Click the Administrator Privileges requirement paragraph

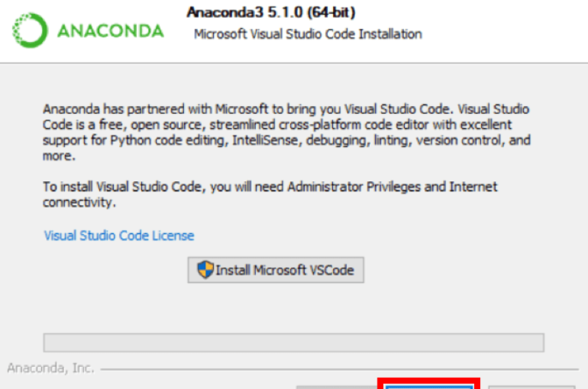tap(270, 194)
